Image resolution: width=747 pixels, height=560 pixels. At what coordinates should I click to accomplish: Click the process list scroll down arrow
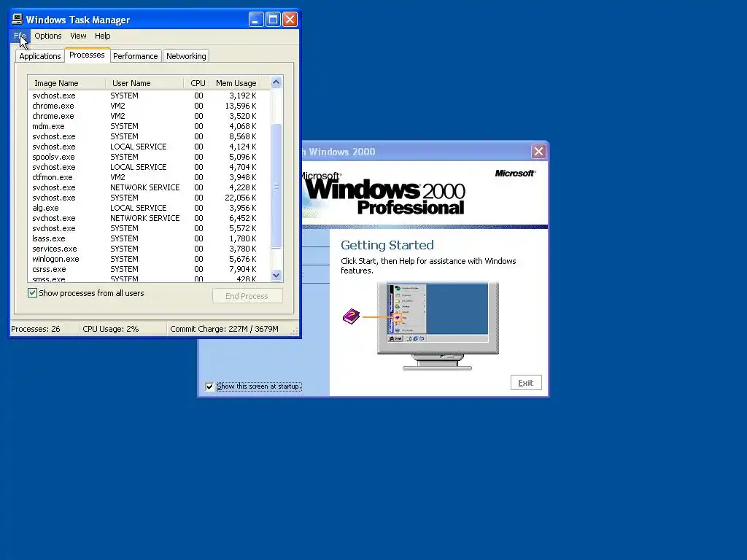coord(276,275)
